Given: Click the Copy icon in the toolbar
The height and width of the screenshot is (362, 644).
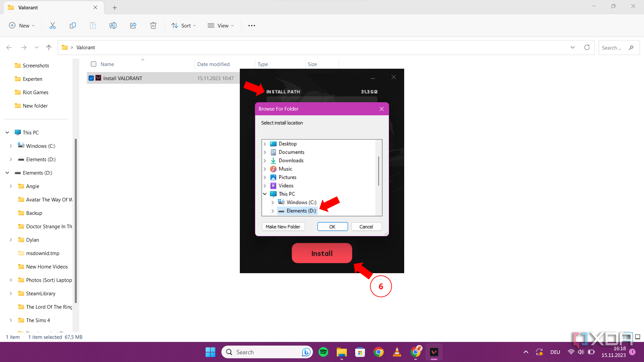Looking at the screenshot, I should pos(73,25).
